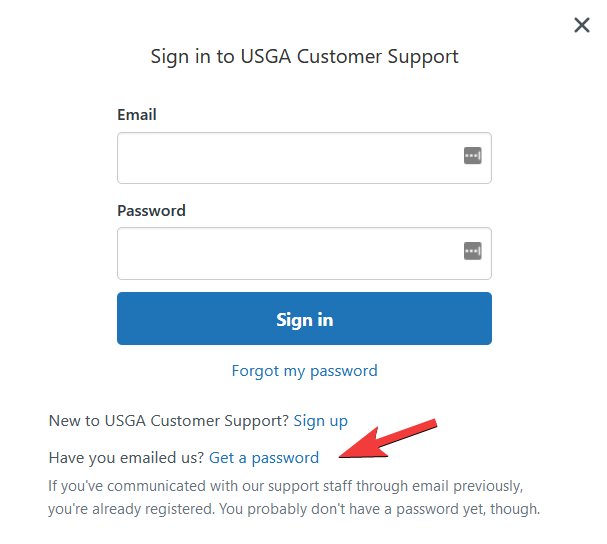Click the line starting with If you've communicated
The height and width of the screenshot is (544, 607).
click(x=286, y=486)
